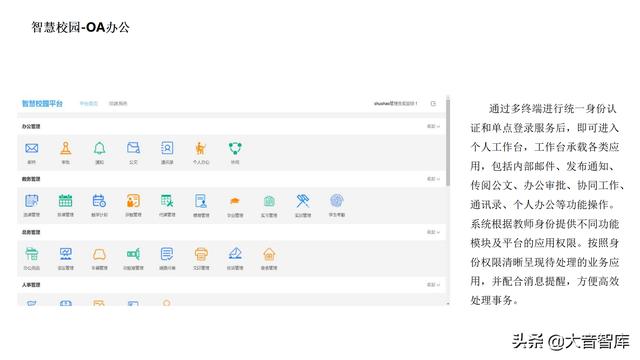This screenshot has width=640, height=360.
Task: Open the fingerprint 学生考勤 icon
Action: click(337, 200)
